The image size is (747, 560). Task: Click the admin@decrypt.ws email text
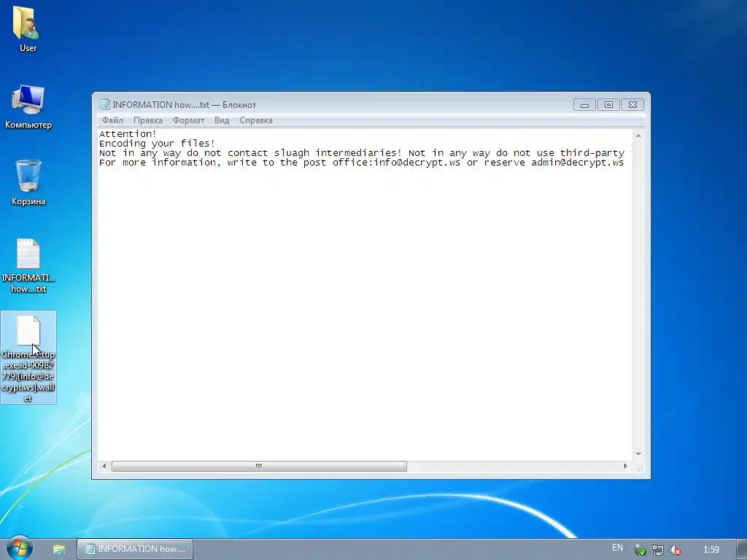tap(578, 163)
